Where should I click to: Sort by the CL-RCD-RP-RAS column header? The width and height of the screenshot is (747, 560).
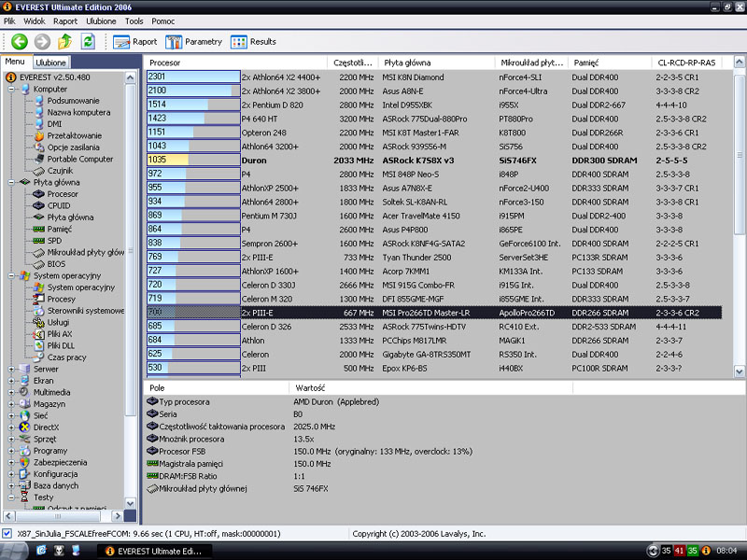click(686, 63)
